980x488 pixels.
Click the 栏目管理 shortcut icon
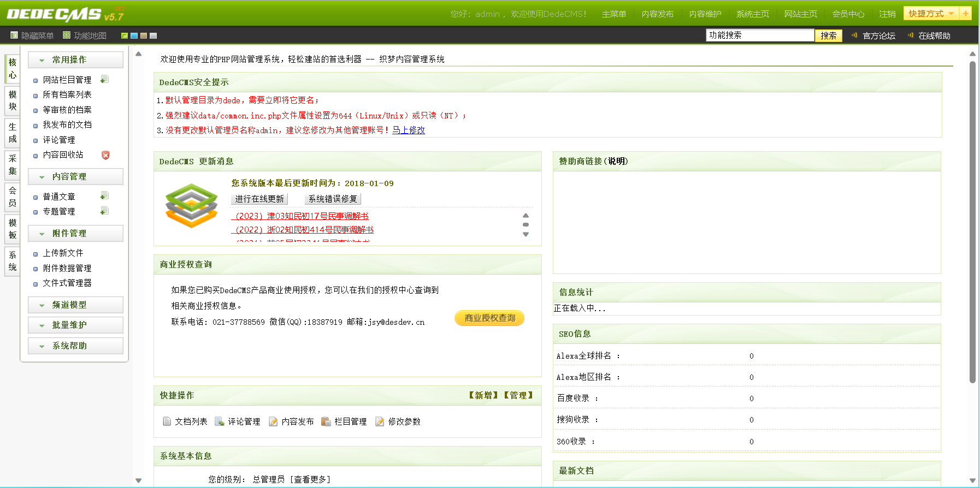(x=326, y=421)
